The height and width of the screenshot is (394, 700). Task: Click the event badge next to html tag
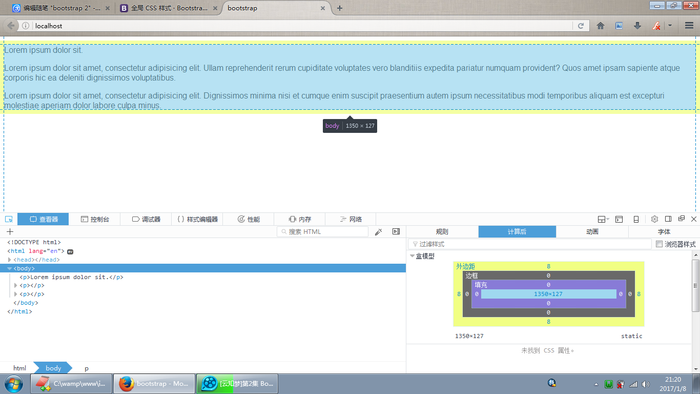[x=70, y=251]
